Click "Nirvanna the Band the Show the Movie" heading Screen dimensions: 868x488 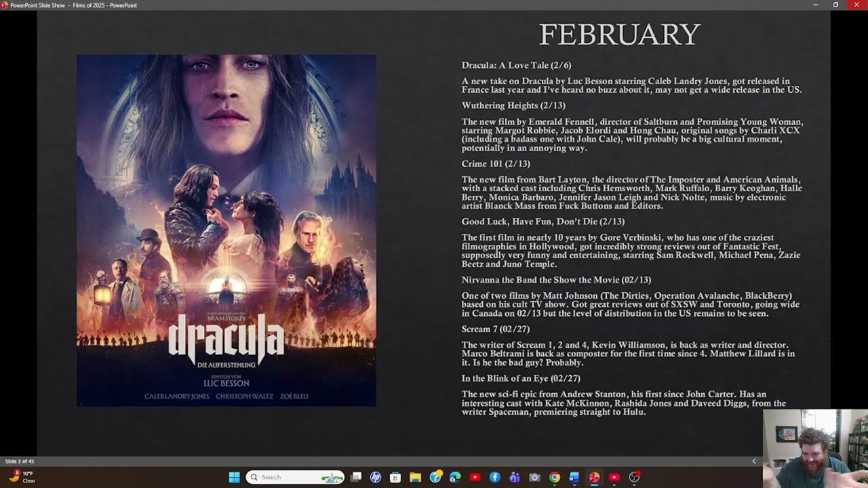coord(556,280)
